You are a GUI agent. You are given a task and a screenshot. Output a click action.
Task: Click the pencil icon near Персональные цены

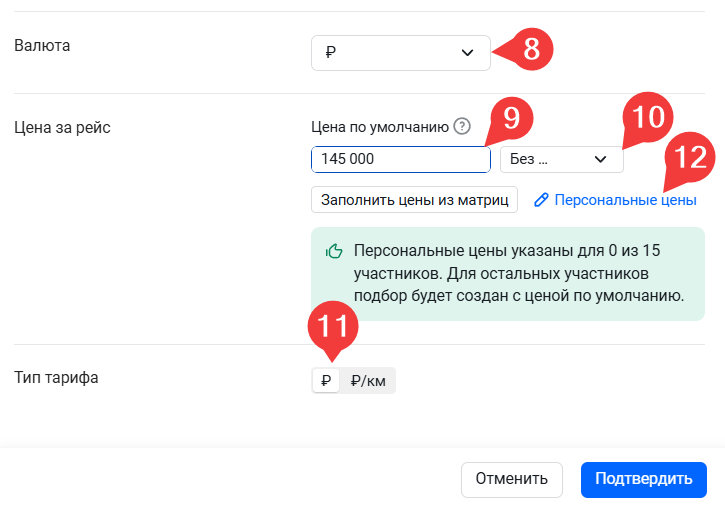click(541, 200)
